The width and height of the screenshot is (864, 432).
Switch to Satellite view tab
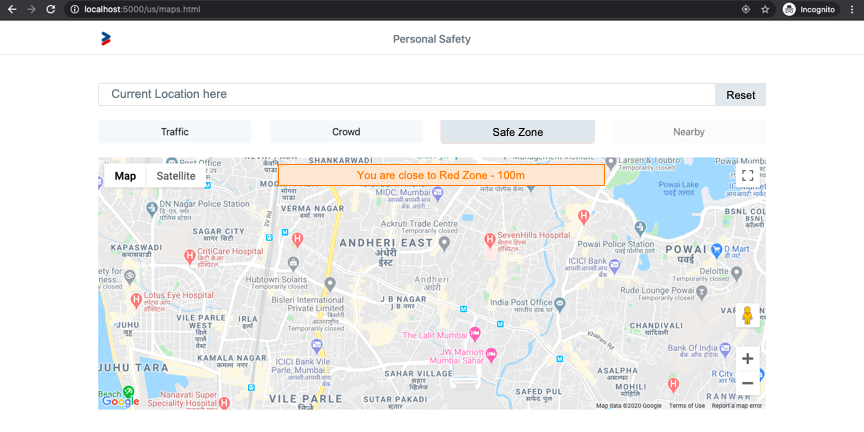[x=176, y=176]
